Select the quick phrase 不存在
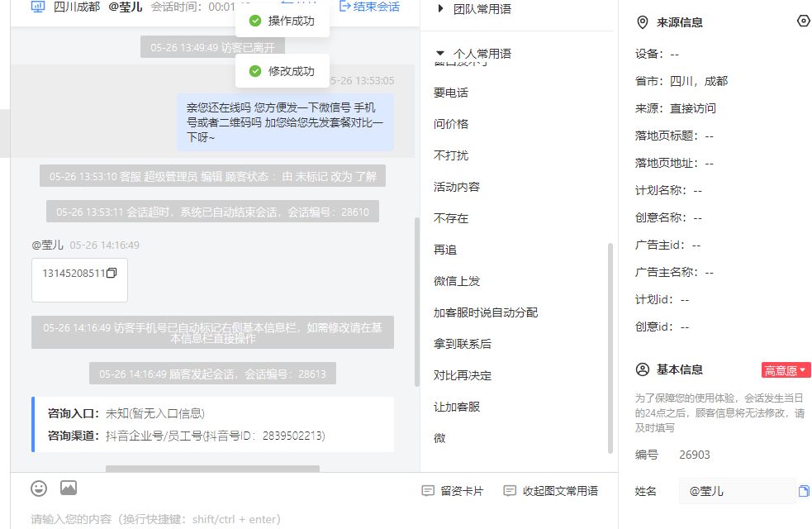 [451, 218]
